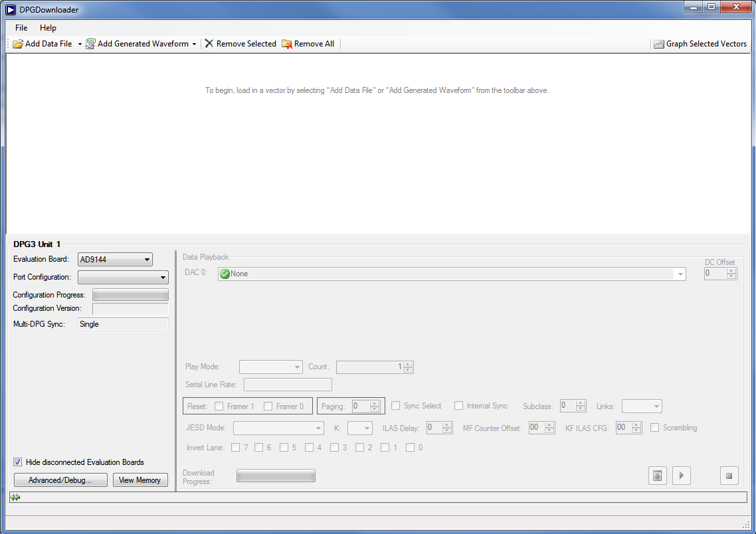Click the Remove All icon

coord(287,44)
